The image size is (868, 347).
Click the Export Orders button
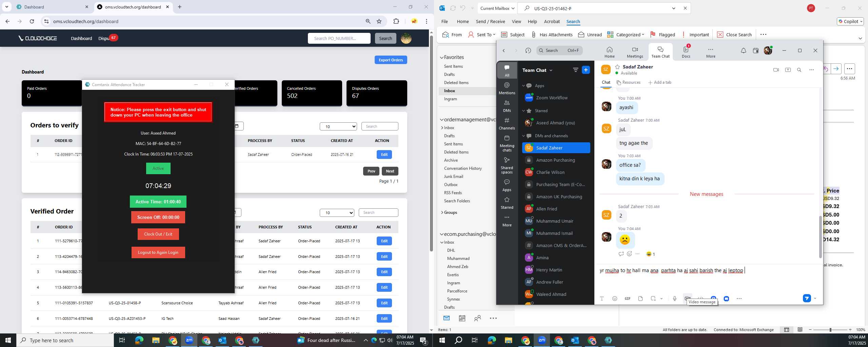pos(391,60)
